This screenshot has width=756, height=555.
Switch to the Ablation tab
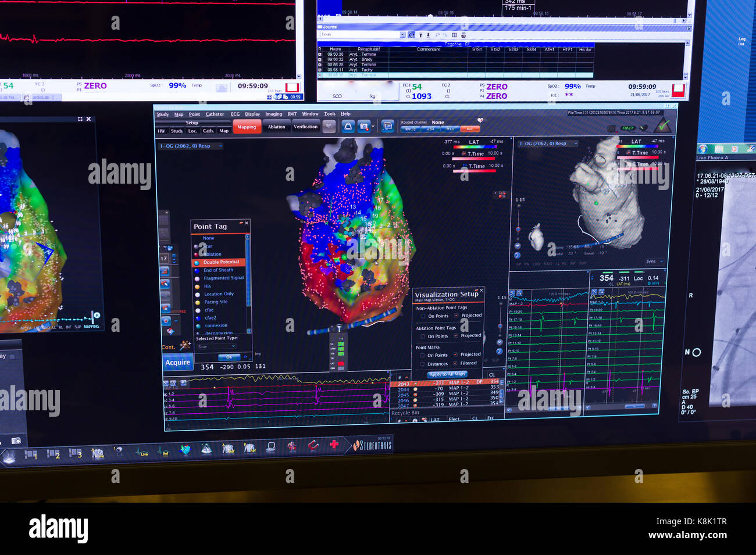[x=276, y=127]
